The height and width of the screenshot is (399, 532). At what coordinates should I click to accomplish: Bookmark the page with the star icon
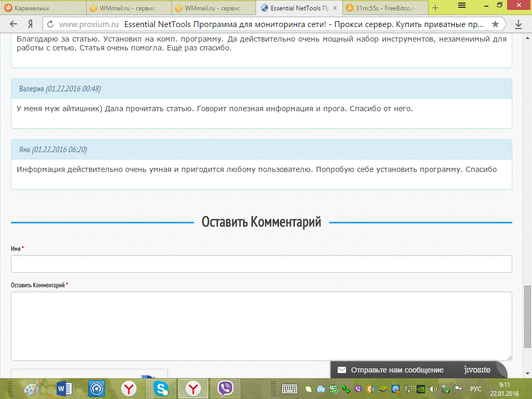(x=495, y=24)
